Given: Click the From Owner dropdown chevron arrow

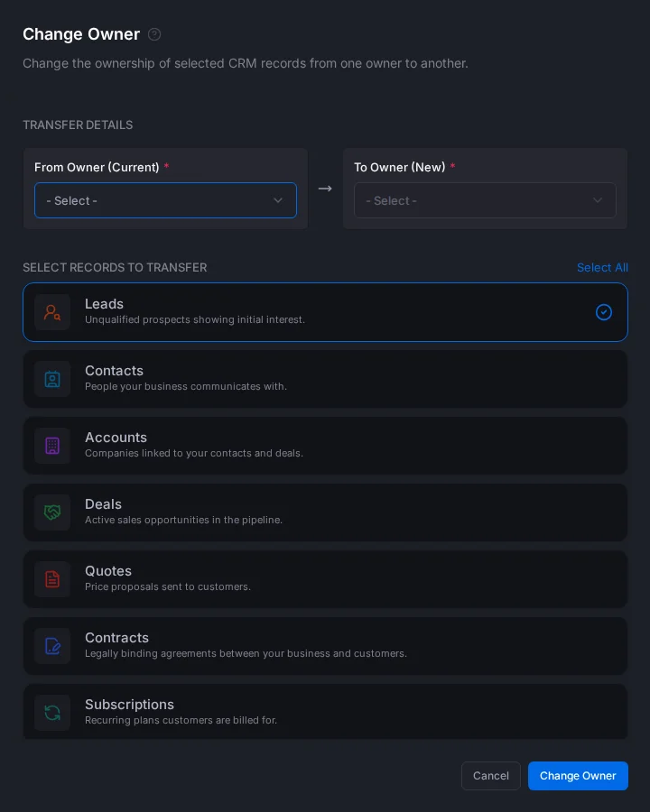Looking at the screenshot, I should click(278, 200).
